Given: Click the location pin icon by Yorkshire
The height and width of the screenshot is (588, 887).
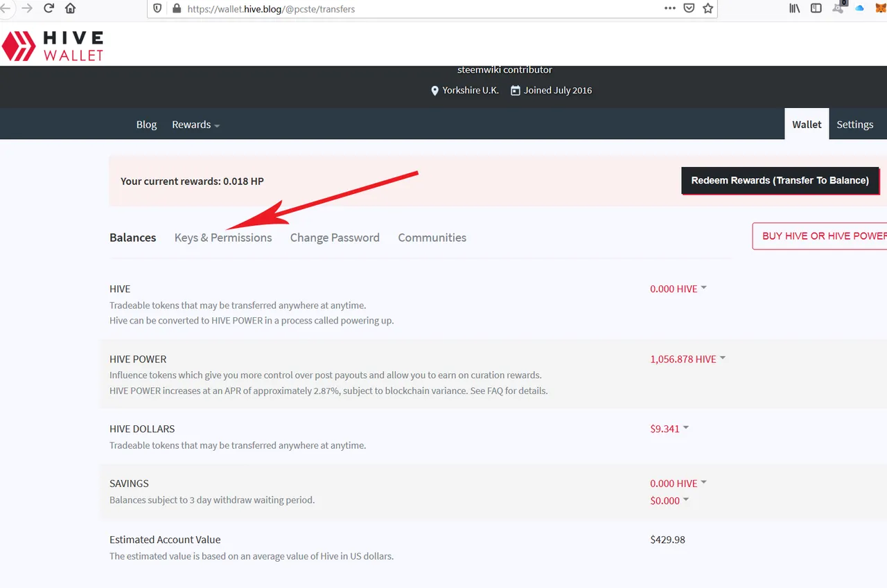Looking at the screenshot, I should point(435,91).
